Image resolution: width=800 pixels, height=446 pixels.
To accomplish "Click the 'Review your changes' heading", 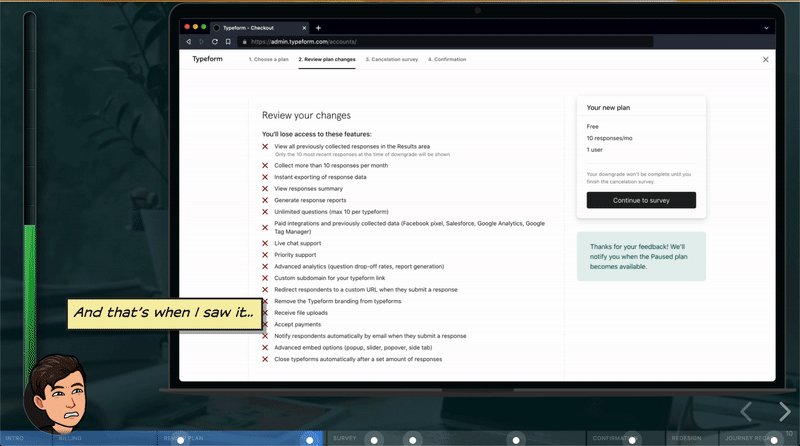I will tap(306, 116).
